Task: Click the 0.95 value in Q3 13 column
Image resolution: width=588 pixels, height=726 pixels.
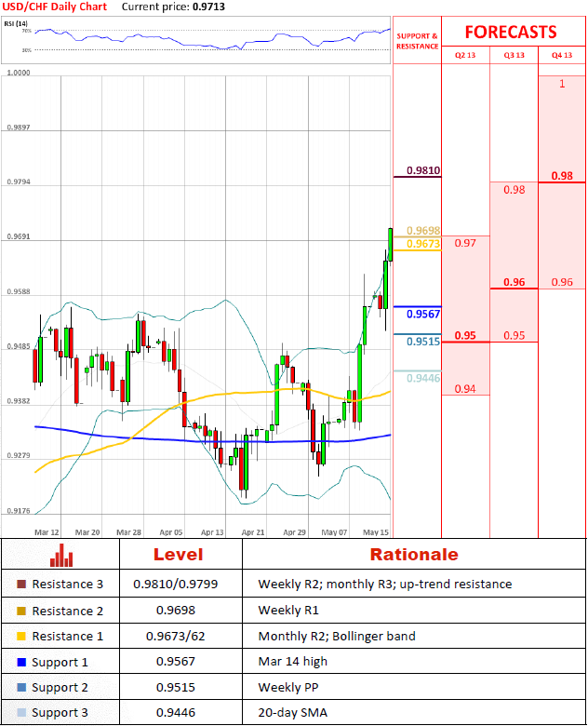Action: click(514, 335)
